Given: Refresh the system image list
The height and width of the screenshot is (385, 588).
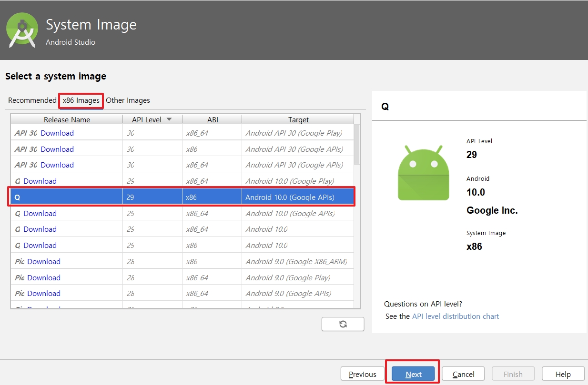Looking at the screenshot, I should click(x=343, y=324).
